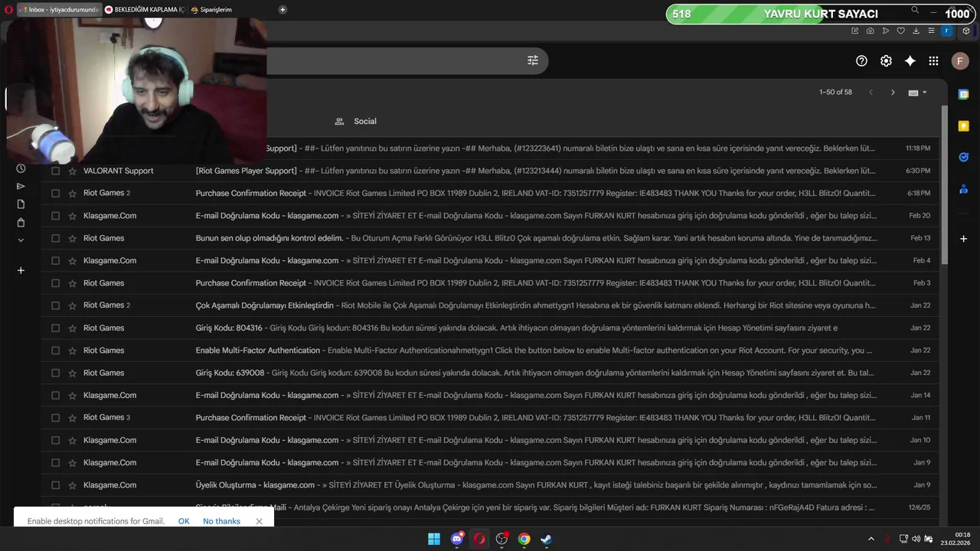
Task: Open the input tools dropdown arrow
Action: click(x=924, y=93)
